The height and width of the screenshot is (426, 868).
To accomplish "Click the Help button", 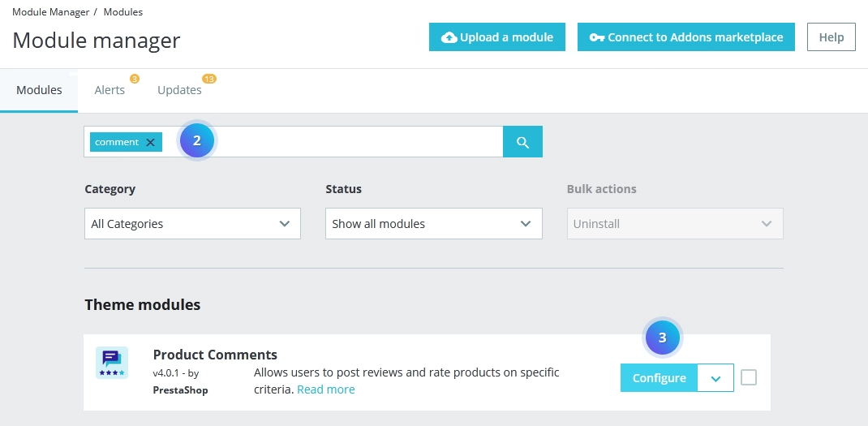I will tap(831, 37).
